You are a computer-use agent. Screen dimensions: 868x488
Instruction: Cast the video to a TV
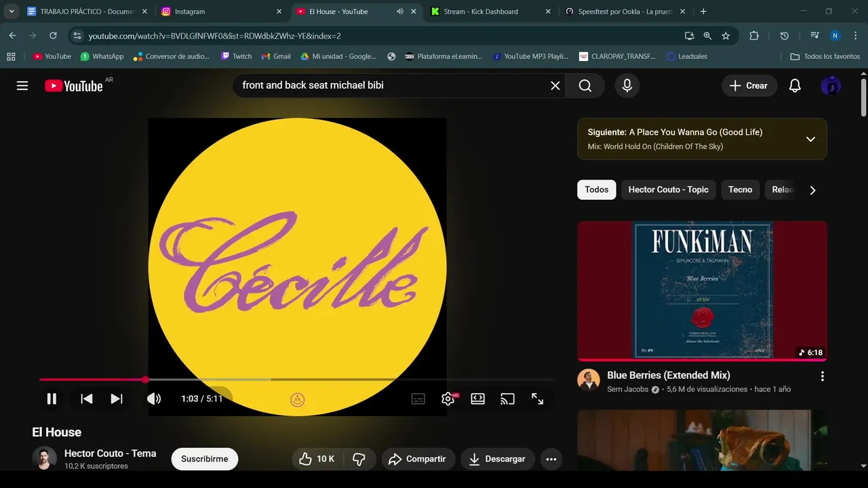507,399
